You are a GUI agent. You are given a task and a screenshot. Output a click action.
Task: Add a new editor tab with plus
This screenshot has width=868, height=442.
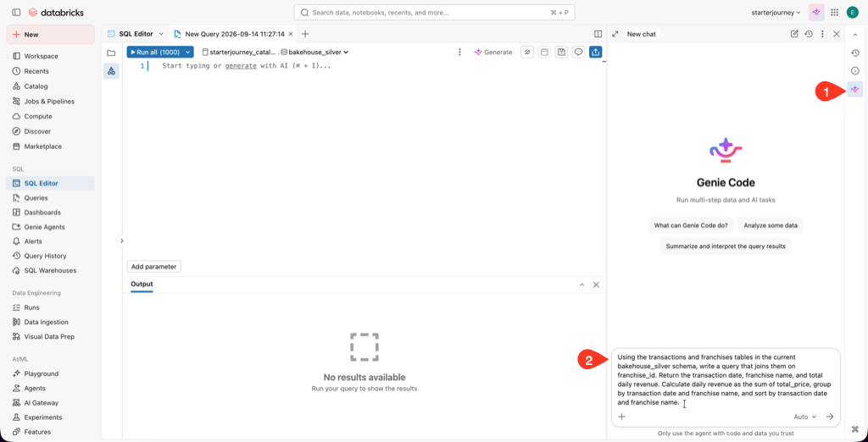point(305,34)
